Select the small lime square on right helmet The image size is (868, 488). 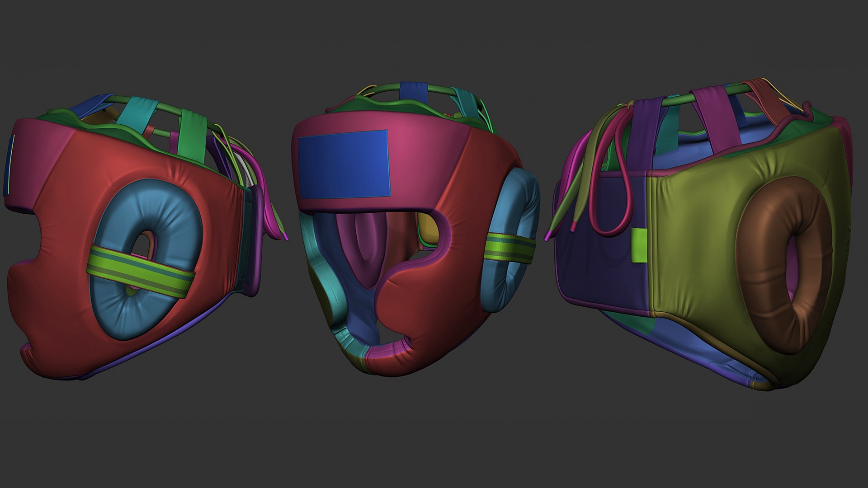640,245
